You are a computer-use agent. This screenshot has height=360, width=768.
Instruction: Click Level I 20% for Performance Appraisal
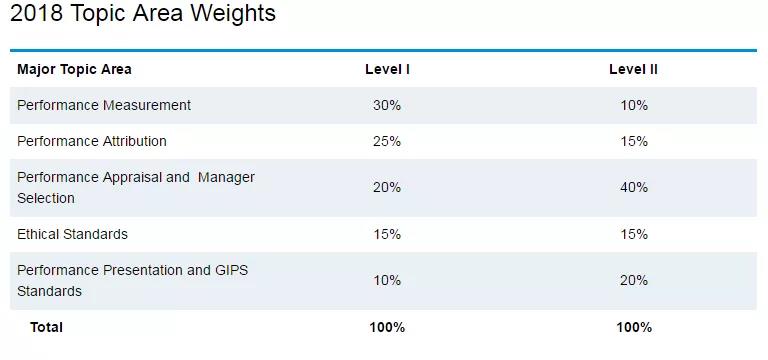tap(387, 188)
